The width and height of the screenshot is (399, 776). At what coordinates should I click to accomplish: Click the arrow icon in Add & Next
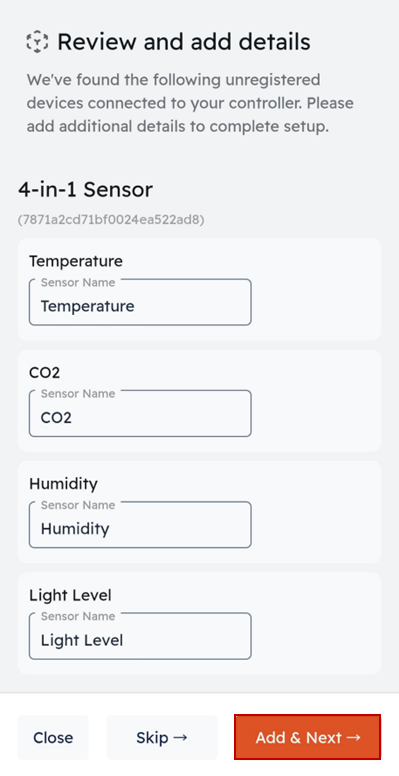[x=353, y=737]
